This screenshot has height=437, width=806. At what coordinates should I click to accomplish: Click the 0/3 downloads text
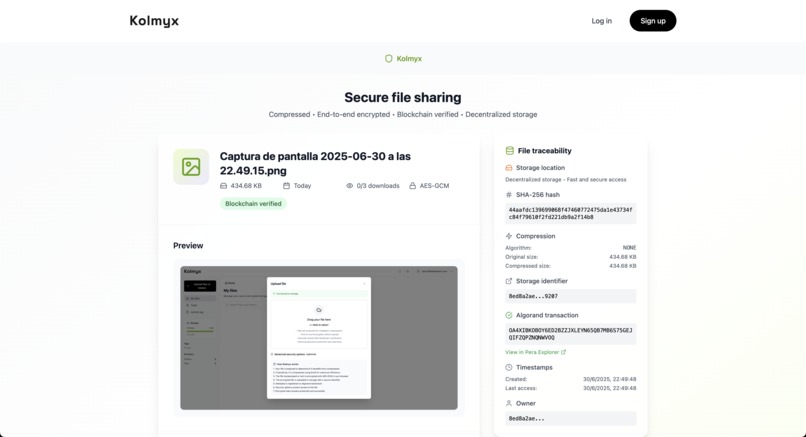378,186
